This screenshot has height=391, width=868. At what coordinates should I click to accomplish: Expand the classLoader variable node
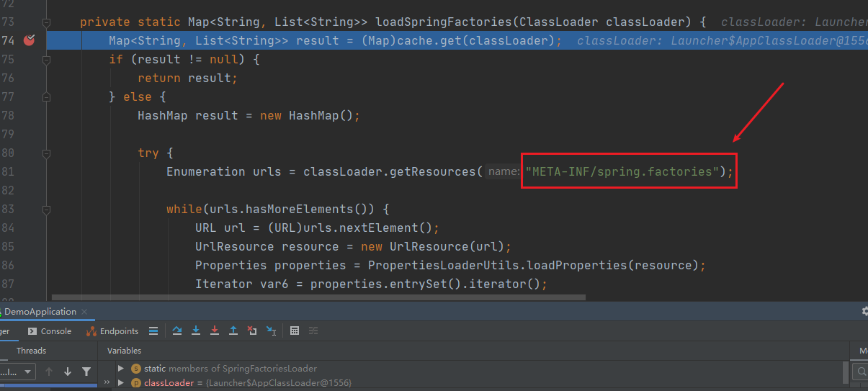tap(121, 383)
